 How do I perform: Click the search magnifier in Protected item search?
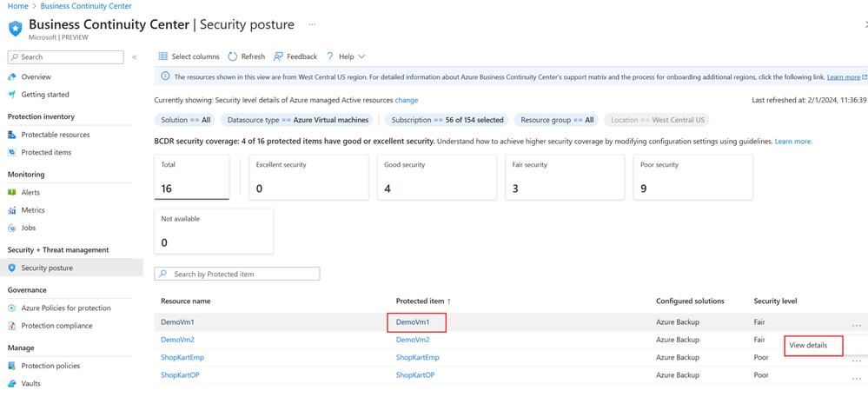click(163, 274)
